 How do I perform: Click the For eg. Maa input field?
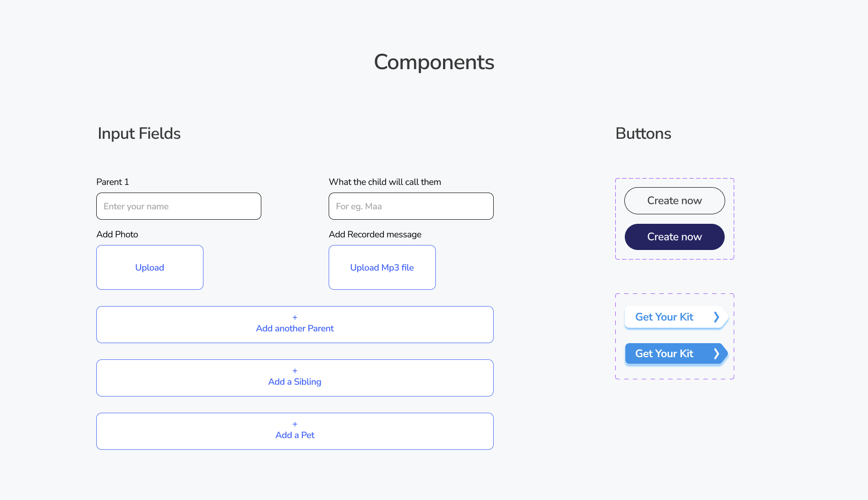(x=411, y=206)
